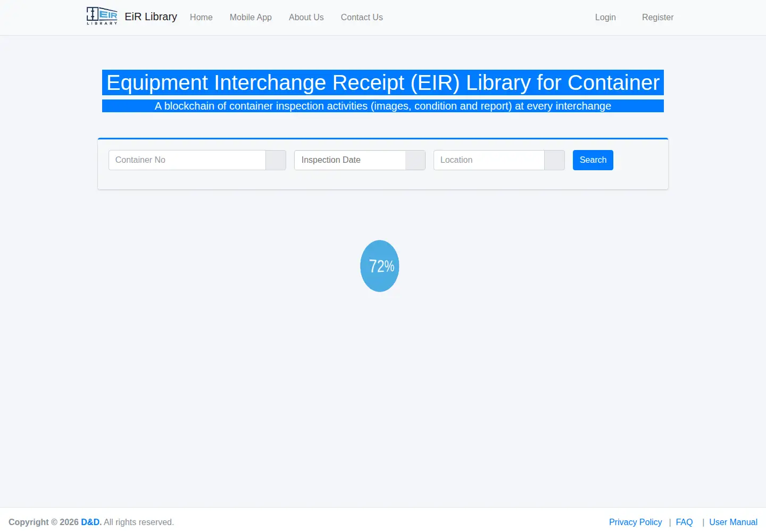Viewport: 766px width, 532px height.
Task: Click the blue Search button
Action: (x=593, y=160)
